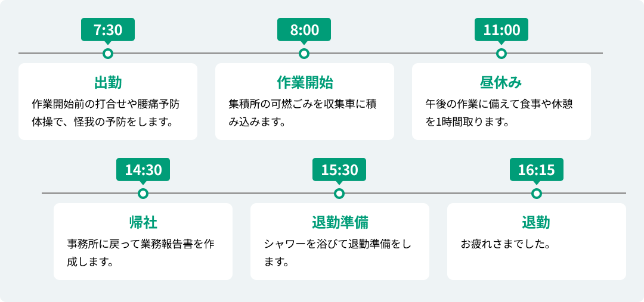
Task: Click the 15:30 time badge
Action: (339, 170)
